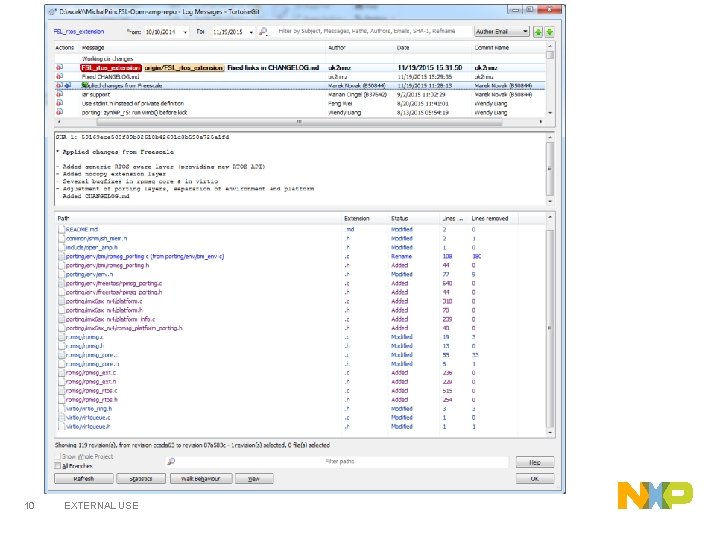Sort log by Date column header
Screen dimensions: 720x540
click(403, 47)
